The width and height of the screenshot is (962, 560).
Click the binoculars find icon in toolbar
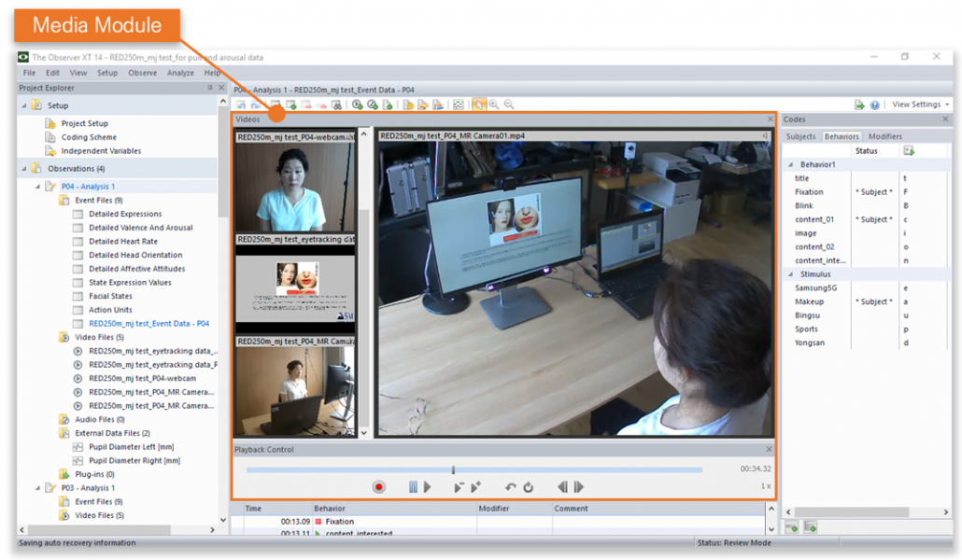point(336,105)
